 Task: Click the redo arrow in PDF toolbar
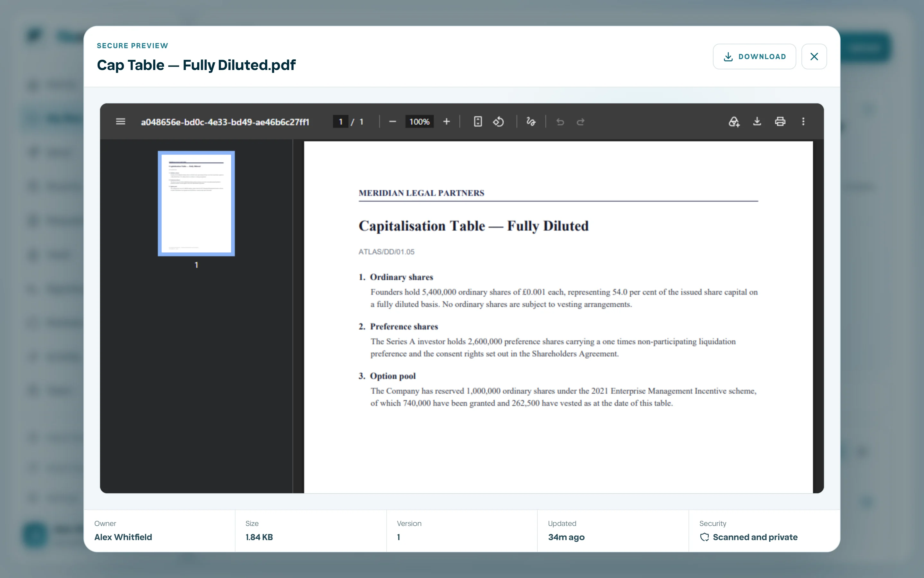pos(580,122)
